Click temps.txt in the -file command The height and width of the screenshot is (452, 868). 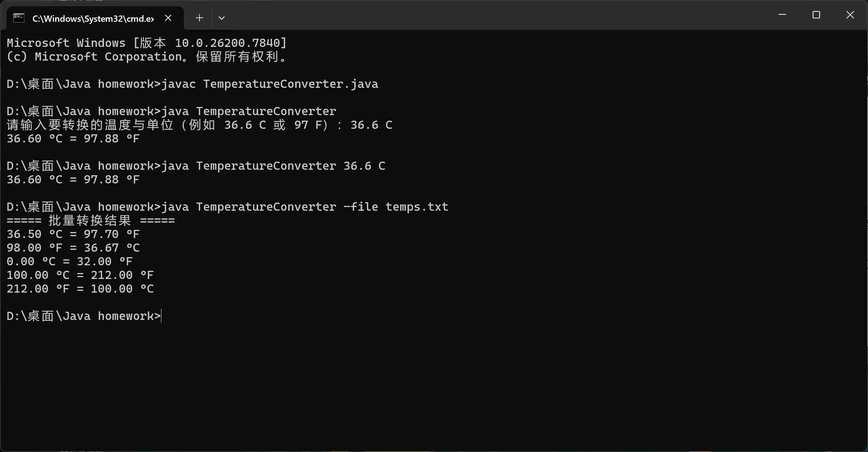click(417, 207)
